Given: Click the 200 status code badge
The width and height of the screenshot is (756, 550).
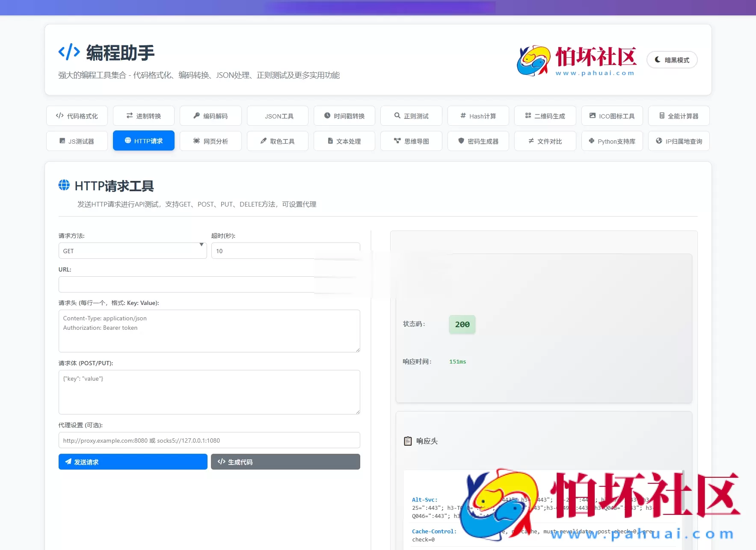Looking at the screenshot, I should (462, 324).
